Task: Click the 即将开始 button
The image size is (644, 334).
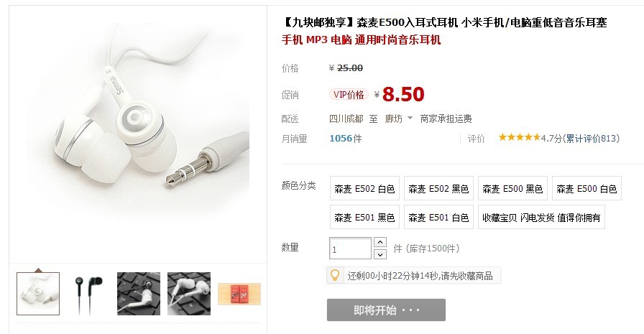Action: tap(386, 310)
